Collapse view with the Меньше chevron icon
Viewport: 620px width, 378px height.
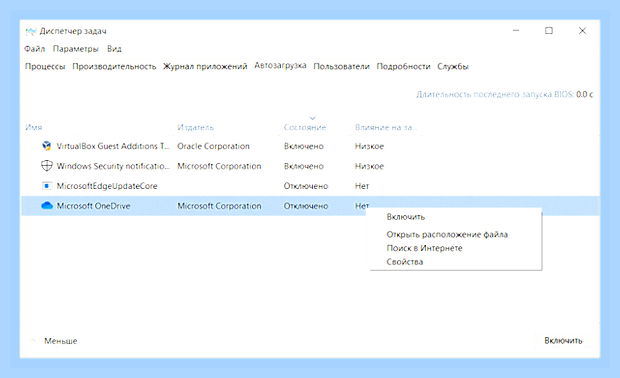(x=34, y=340)
